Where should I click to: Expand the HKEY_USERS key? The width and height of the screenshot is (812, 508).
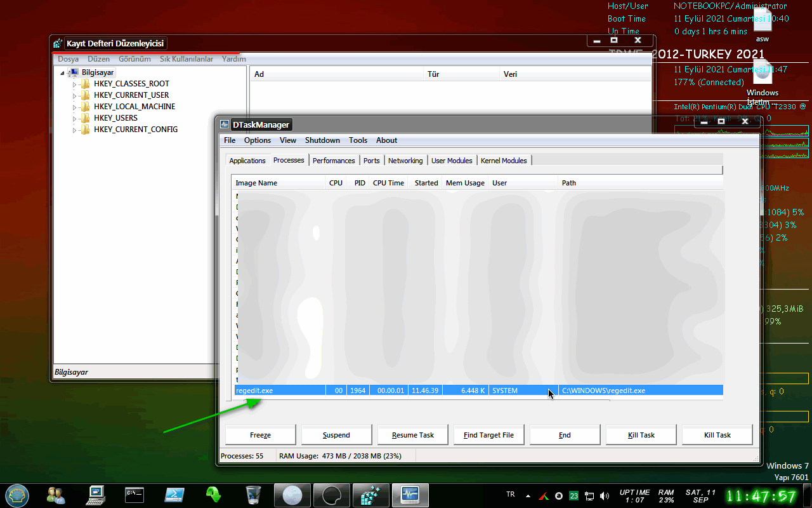click(74, 118)
